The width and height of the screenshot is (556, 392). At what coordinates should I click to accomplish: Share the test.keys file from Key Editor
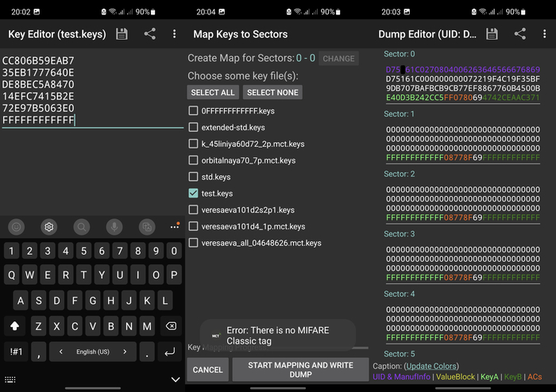149,34
